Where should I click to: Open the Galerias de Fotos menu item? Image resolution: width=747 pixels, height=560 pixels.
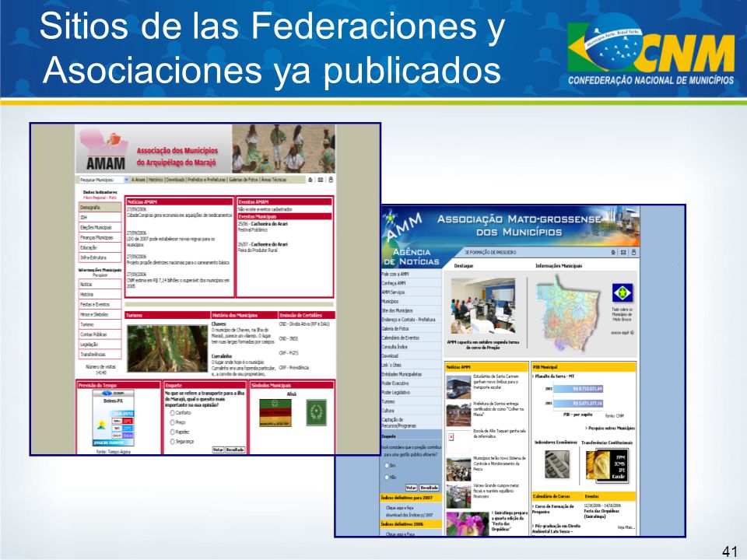click(244, 180)
